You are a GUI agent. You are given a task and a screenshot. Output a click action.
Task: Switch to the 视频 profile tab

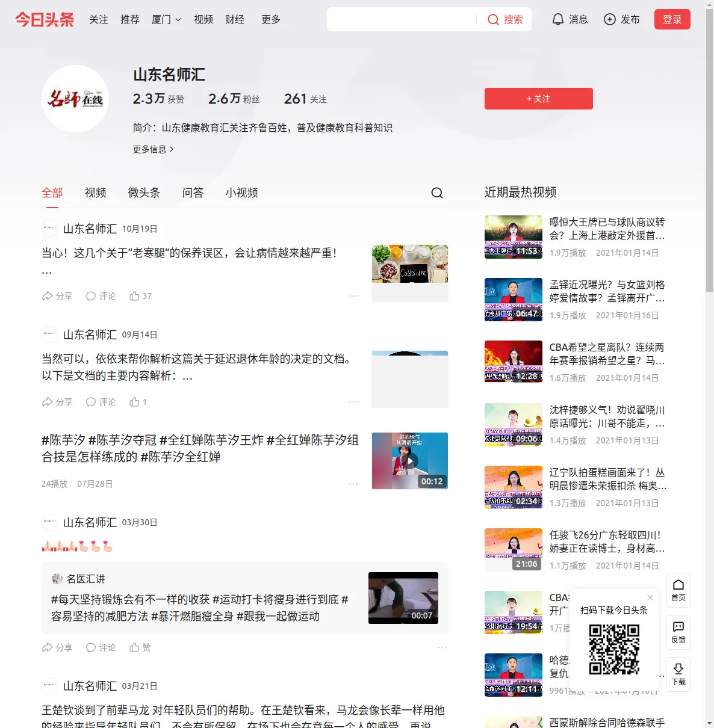click(x=96, y=193)
